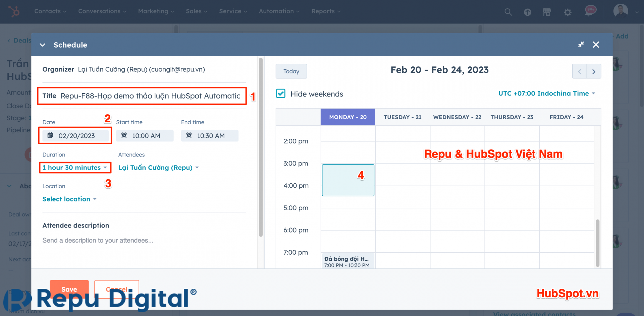Open the Attendees Lại Tuấn Cường dropdown
This screenshot has height=316, width=644.
click(x=158, y=168)
